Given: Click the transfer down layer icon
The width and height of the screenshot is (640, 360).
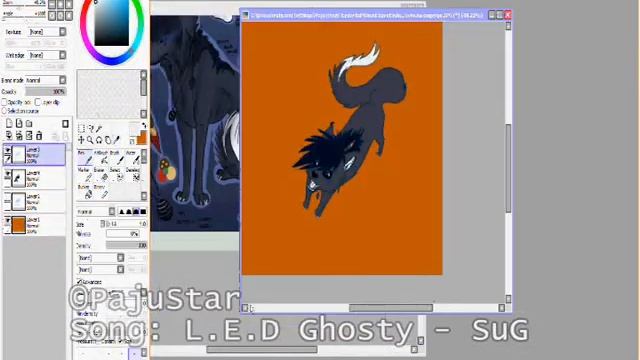Looking at the screenshot, I should click(x=9, y=135).
